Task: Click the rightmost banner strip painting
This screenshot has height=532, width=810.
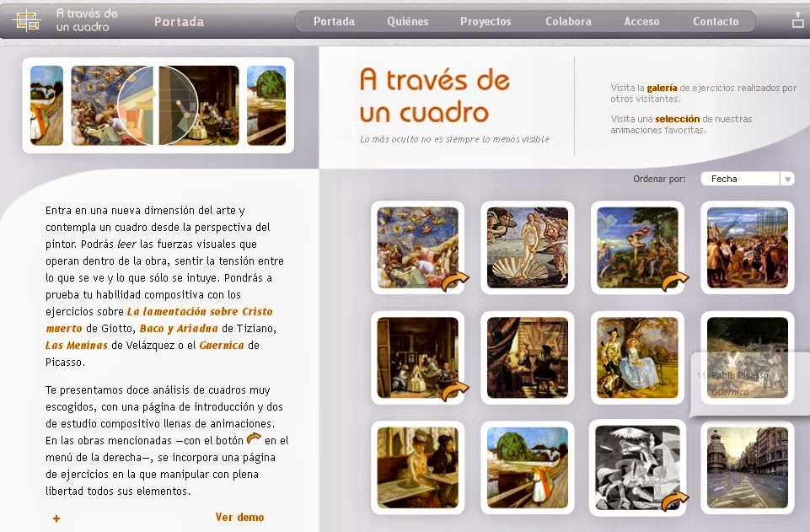Action: pyautogui.click(x=266, y=105)
